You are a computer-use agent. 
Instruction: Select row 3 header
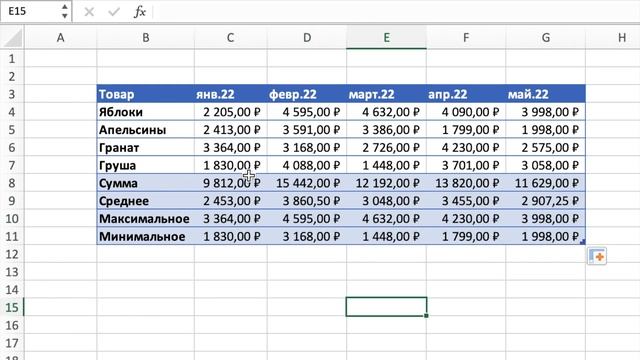pyautogui.click(x=12, y=94)
